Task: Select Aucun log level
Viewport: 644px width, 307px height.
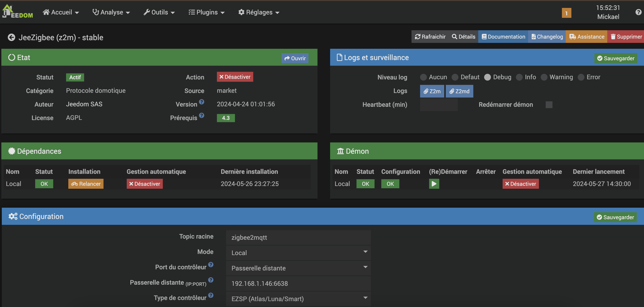Action: tap(423, 77)
